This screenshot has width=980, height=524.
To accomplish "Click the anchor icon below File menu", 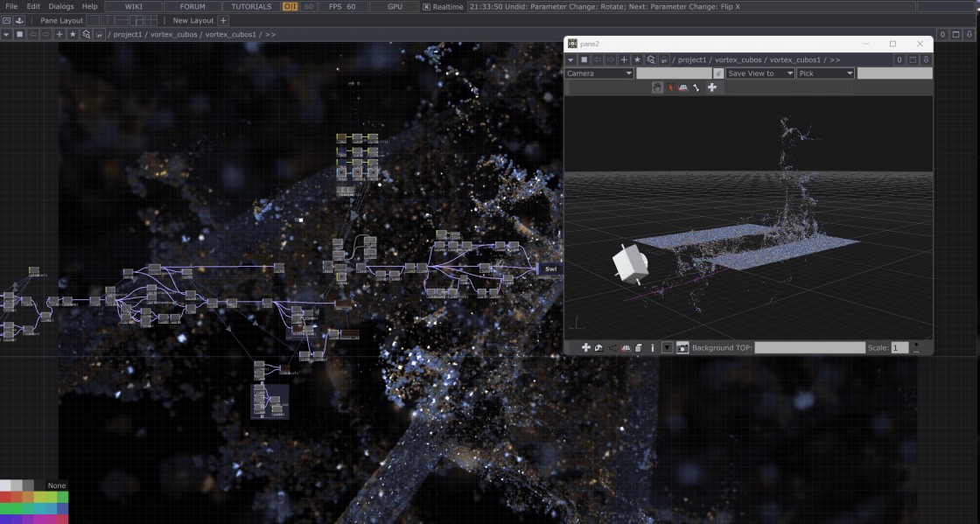I will pyautogui.click(x=19, y=20).
